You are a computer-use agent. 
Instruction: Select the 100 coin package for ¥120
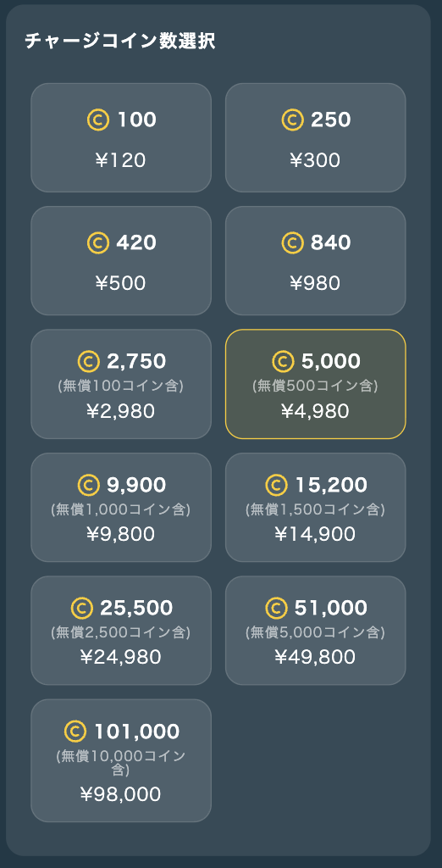coord(121,138)
